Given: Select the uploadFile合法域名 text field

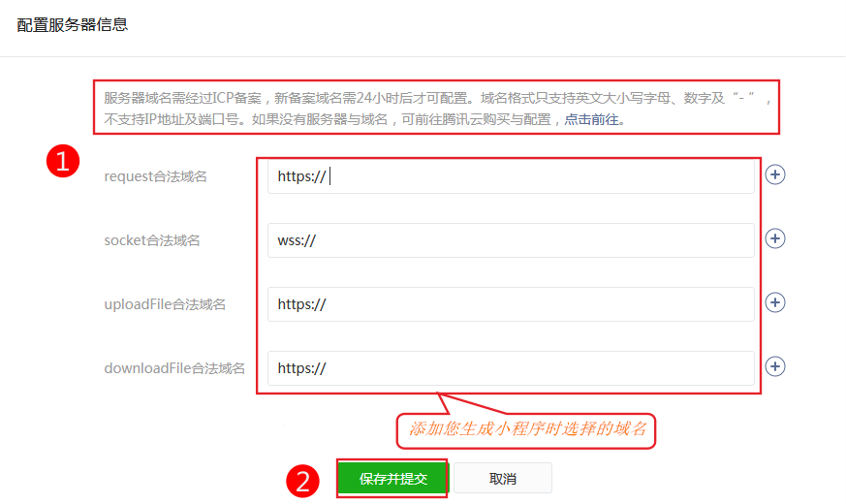Looking at the screenshot, I should (x=511, y=304).
